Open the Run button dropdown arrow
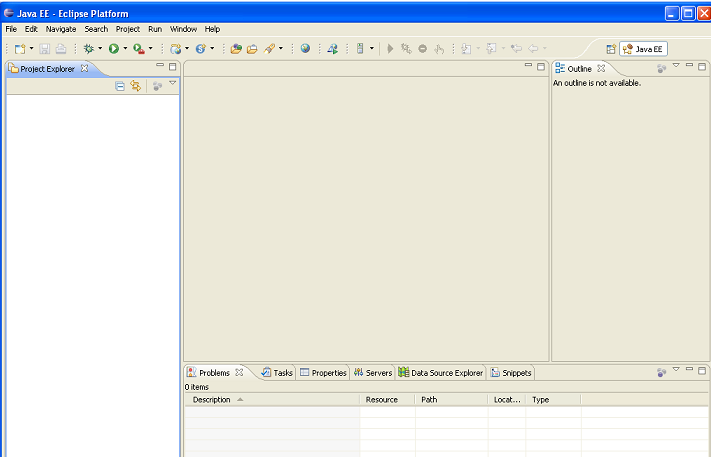This screenshot has width=712, height=458. pos(125,48)
